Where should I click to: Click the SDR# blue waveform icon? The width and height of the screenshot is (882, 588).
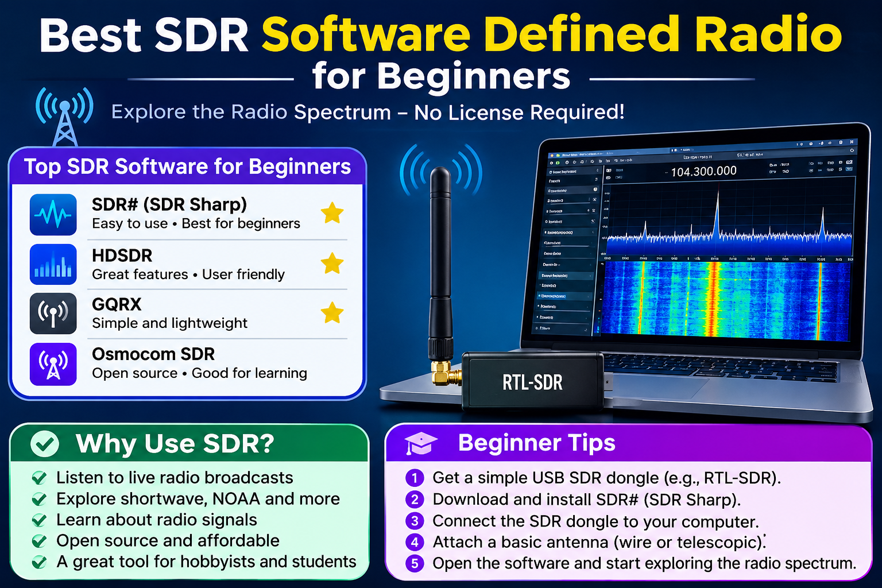[53, 214]
